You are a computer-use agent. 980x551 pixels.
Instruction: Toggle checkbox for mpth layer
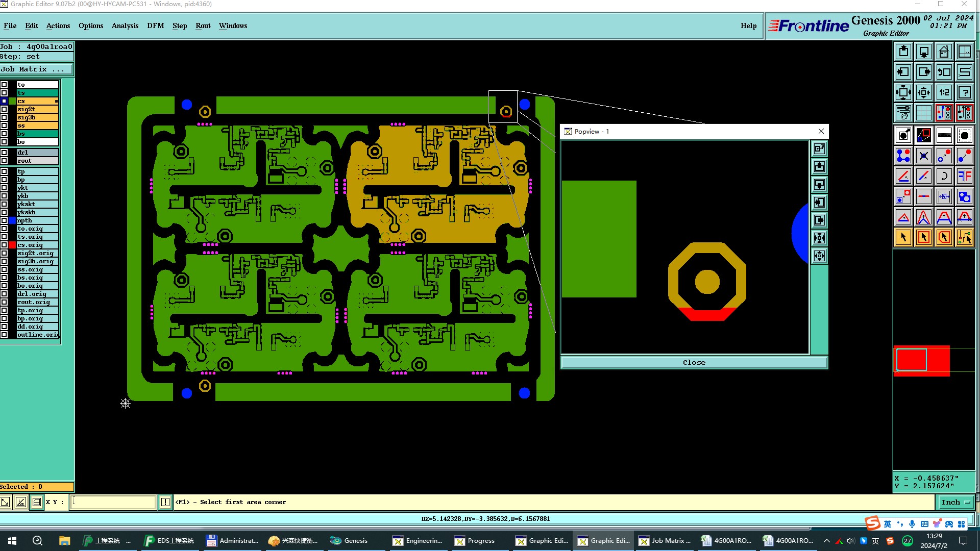(x=4, y=220)
